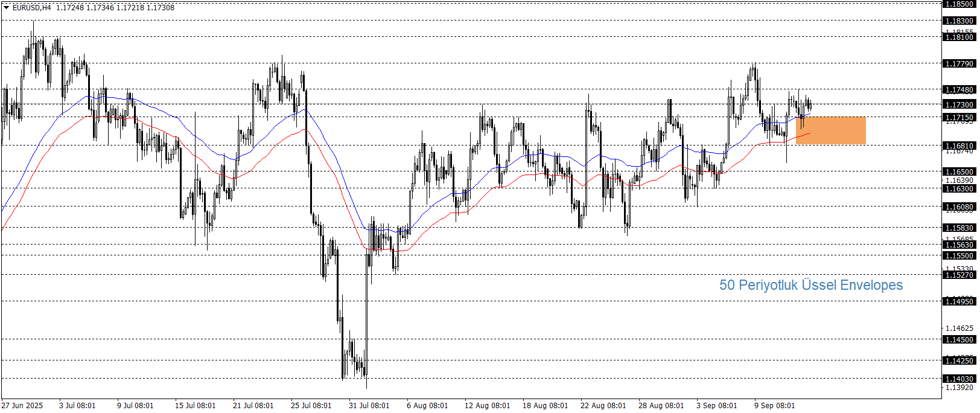This screenshot has height=413, width=980.
Task: Click the 1.17150 price level label
Action: tap(959, 117)
